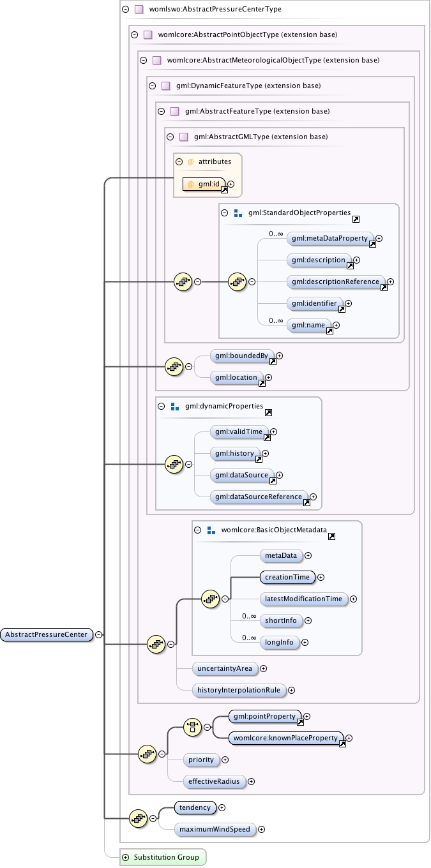This screenshot has width=431, height=868.
Task: Expand uncertaintyArea plus icon
Action: click(x=264, y=669)
